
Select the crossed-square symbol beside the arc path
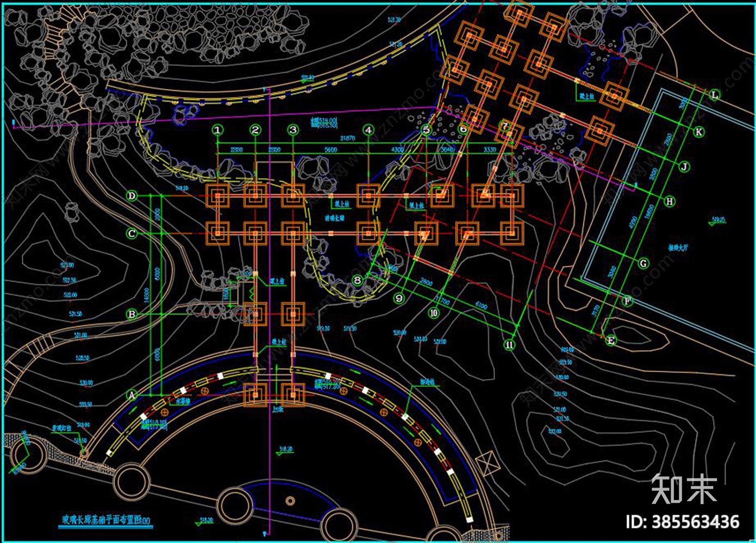[x=486, y=464]
